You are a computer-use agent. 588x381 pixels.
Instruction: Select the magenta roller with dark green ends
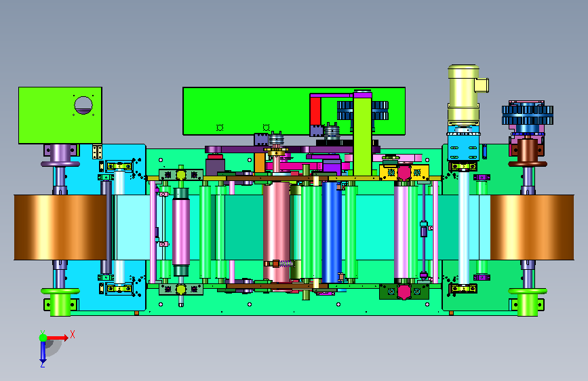coord(181,233)
